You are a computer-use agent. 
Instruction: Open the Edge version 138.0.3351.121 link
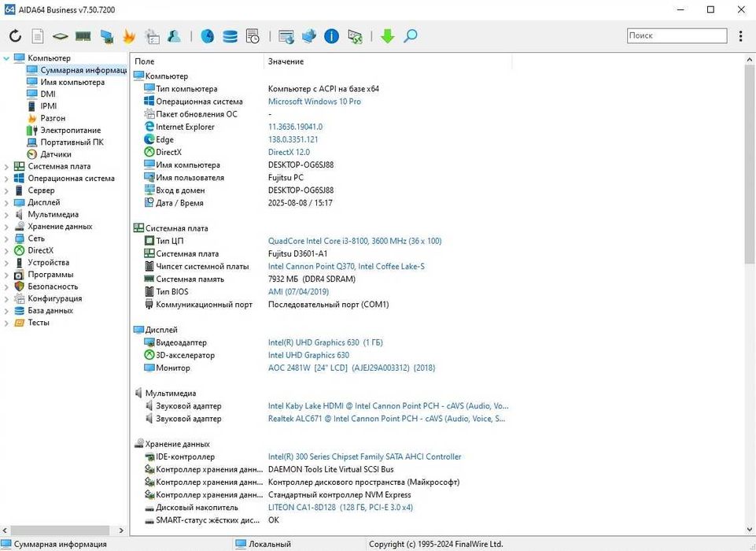[293, 139]
